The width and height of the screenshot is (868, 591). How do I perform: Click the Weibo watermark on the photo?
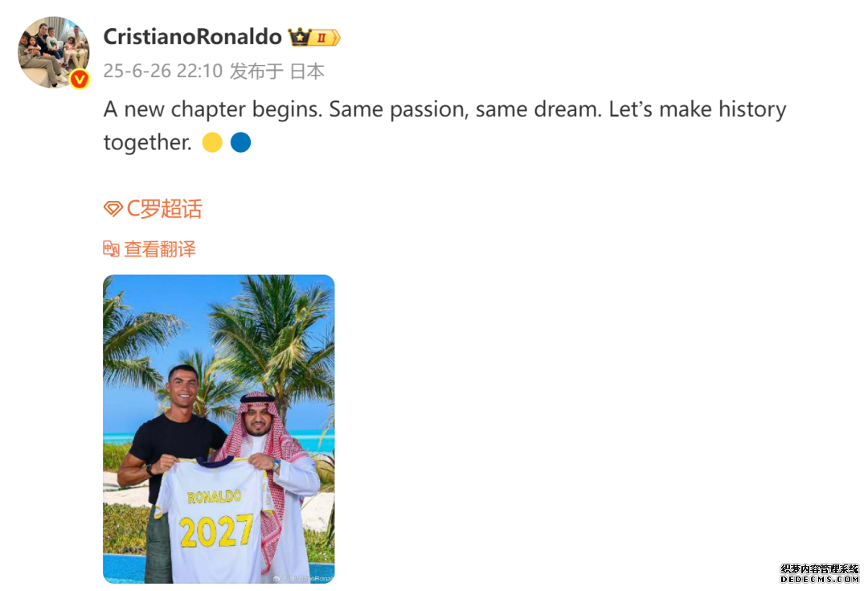pyautogui.click(x=303, y=578)
